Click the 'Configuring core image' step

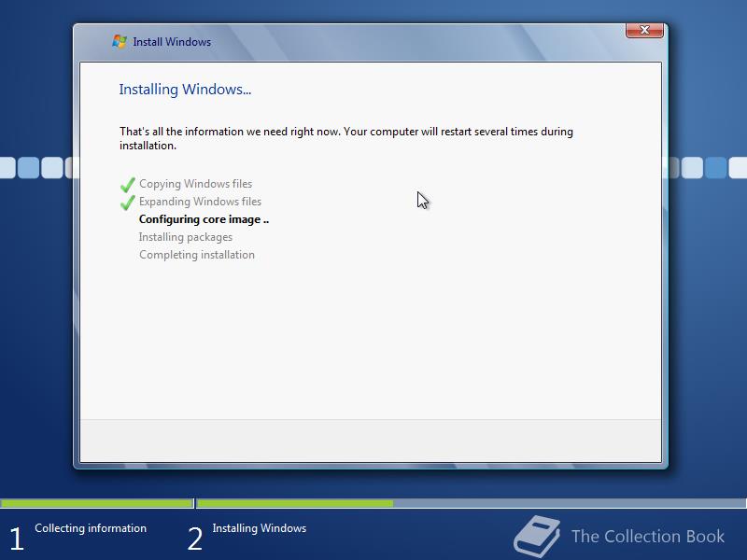click(204, 219)
